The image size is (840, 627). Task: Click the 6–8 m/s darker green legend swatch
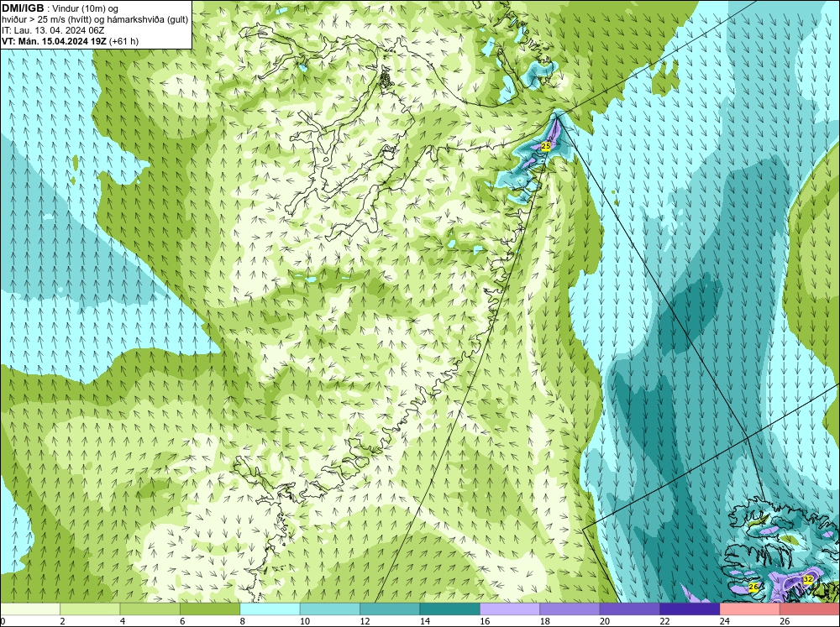coord(210,609)
